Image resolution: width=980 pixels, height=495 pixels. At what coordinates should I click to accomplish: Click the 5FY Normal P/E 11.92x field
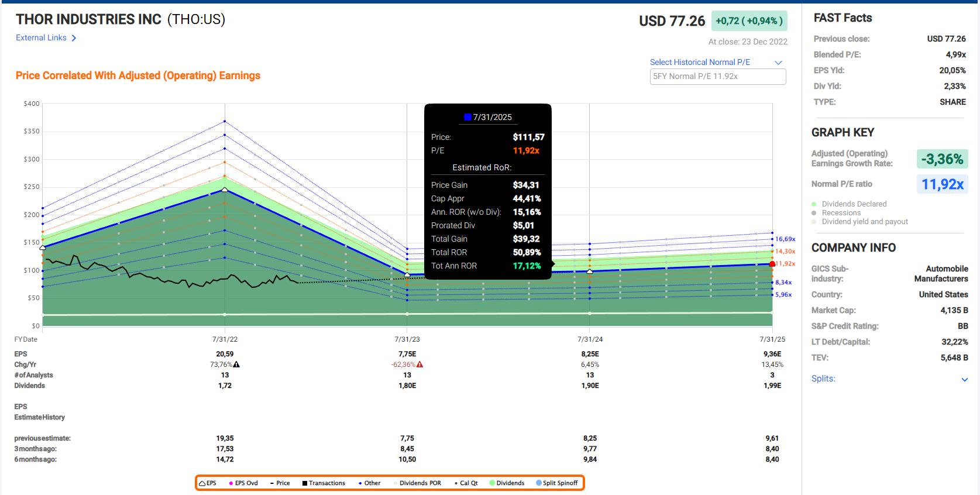tap(718, 77)
